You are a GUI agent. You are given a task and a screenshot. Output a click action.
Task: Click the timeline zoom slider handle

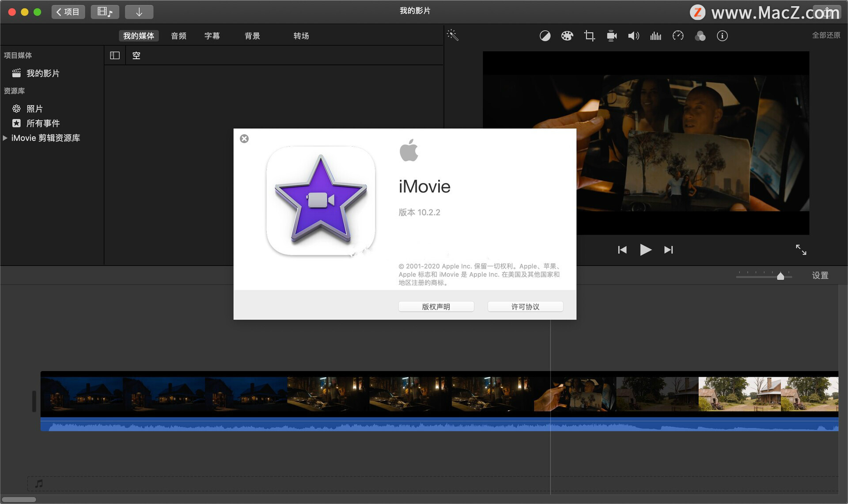(x=780, y=276)
